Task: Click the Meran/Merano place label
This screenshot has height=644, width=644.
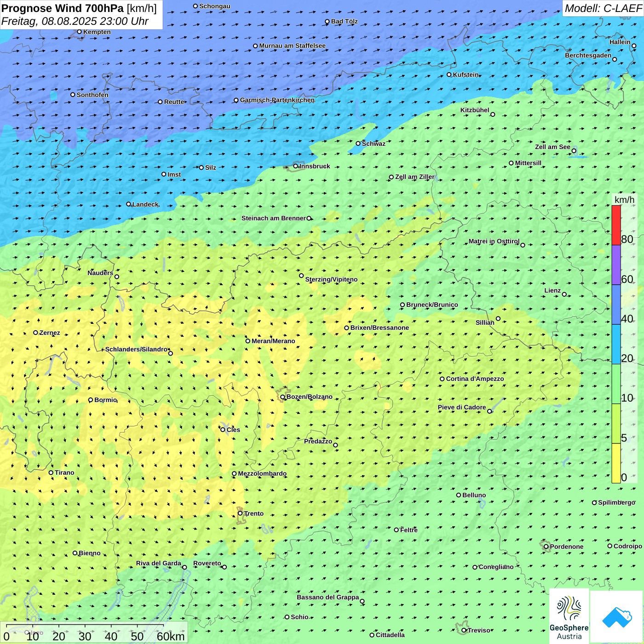Action: point(273,341)
